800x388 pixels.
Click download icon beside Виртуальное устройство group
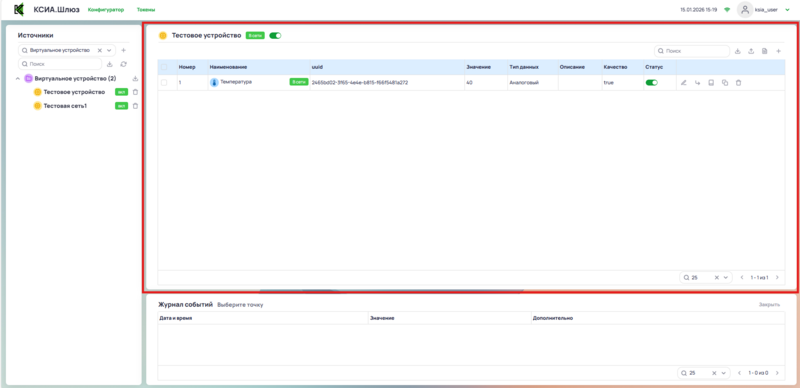tap(135, 79)
